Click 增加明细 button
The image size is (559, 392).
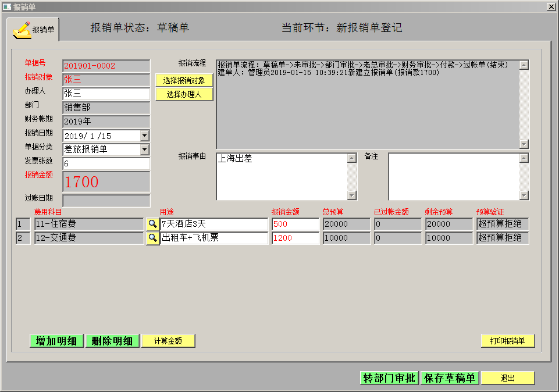coord(56,341)
